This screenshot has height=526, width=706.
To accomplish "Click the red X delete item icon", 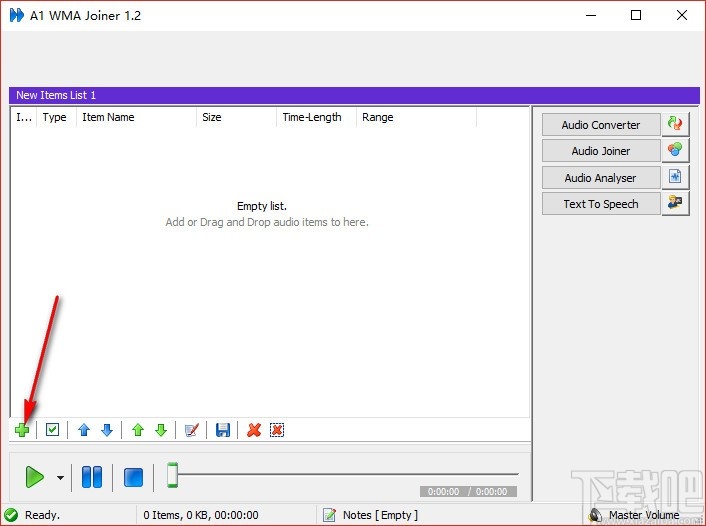I will click(254, 430).
